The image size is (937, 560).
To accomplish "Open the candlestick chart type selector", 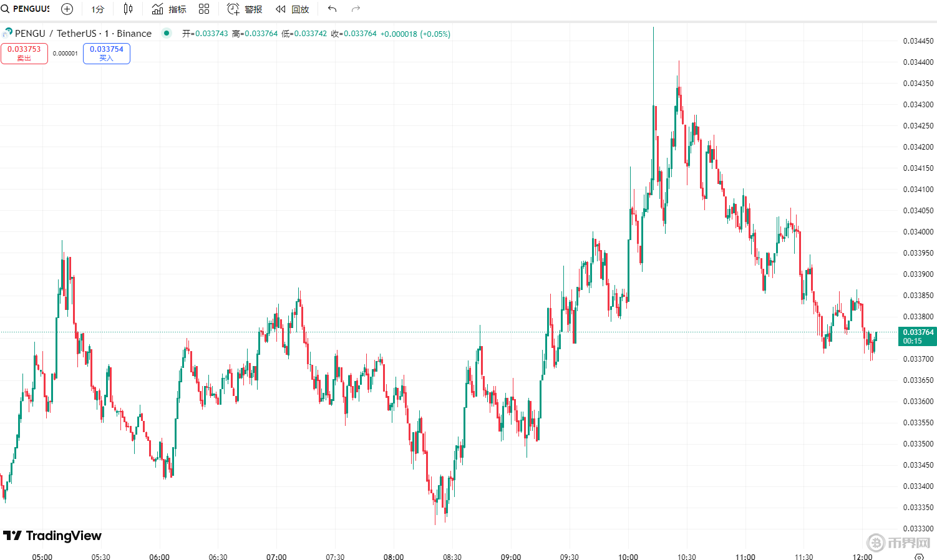I will pyautogui.click(x=128, y=9).
